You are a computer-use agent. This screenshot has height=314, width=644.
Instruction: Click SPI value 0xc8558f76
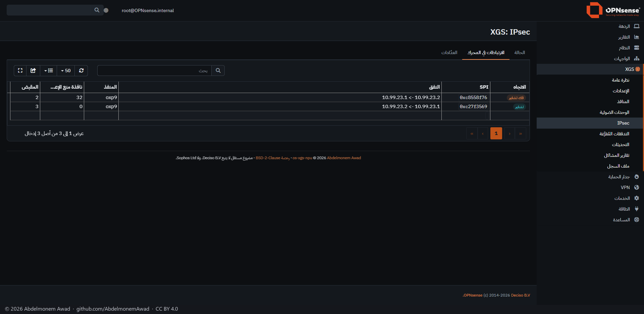[x=473, y=97]
